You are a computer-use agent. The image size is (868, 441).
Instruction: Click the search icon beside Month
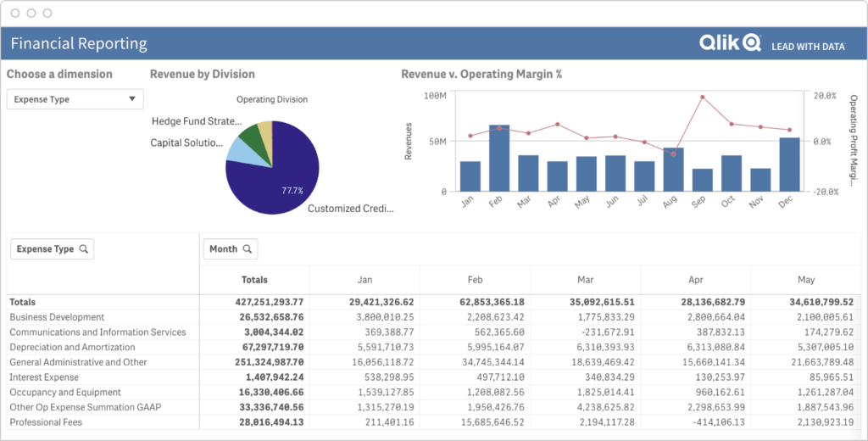pos(247,249)
